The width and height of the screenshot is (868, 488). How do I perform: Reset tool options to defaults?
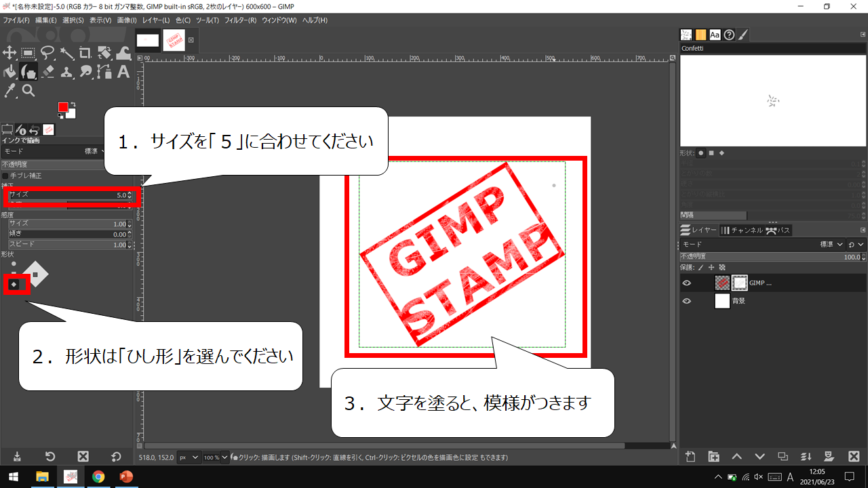(x=116, y=456)
